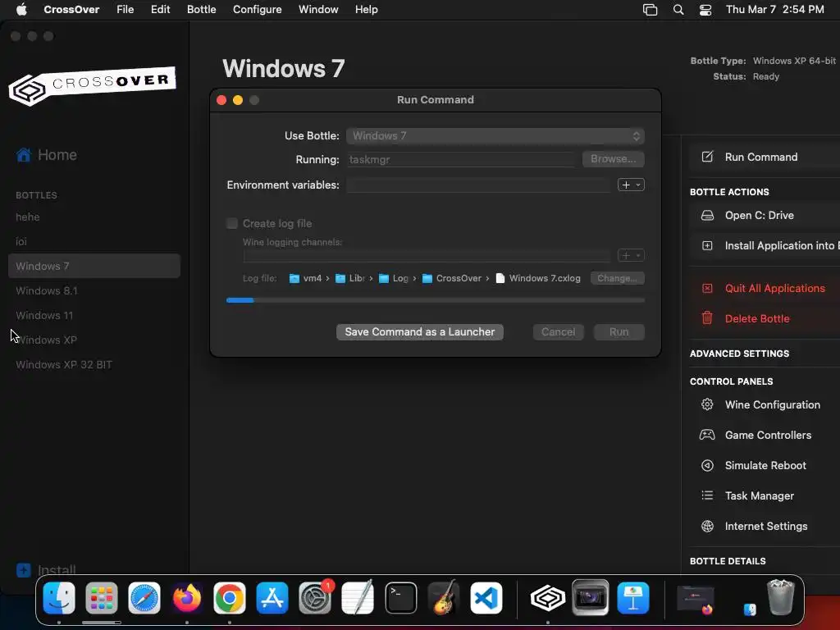Screen dimensions: 840x630
Task: Open the Trash in the Dock
Action: [781, 597]
